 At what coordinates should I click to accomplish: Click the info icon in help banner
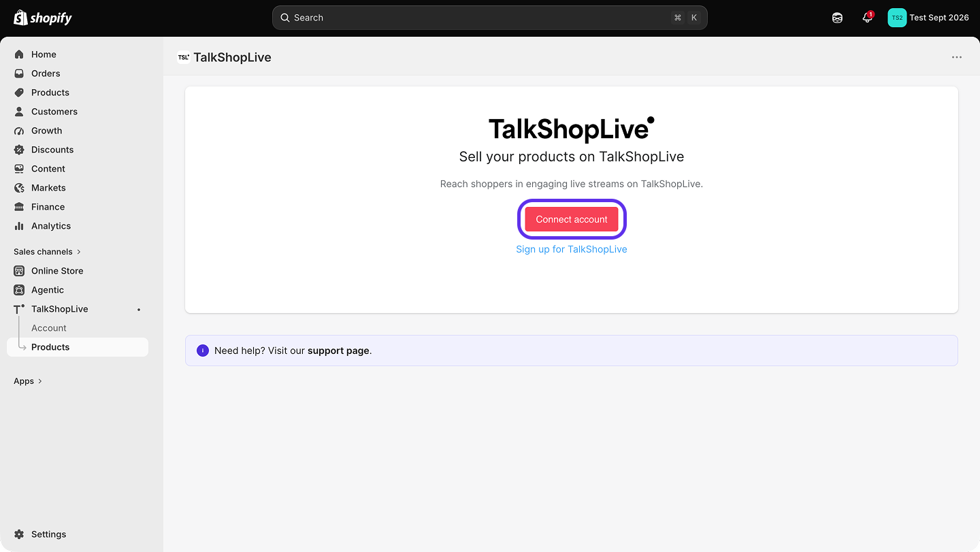pyautogui.click(x=203, y=351)
